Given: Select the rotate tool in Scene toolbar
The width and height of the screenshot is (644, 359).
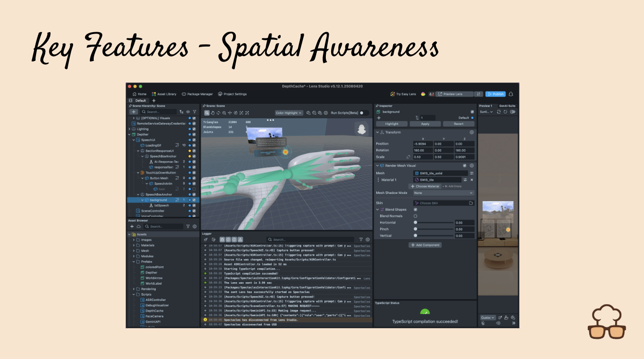Looking at the screenshot, I should pyautogui.click(x=218, y=113).
